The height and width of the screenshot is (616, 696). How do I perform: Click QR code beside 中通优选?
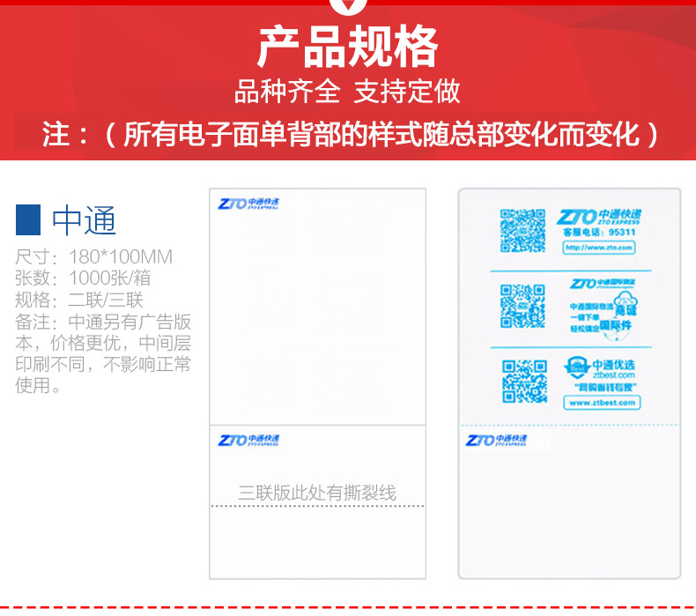[x=524, y=381]
